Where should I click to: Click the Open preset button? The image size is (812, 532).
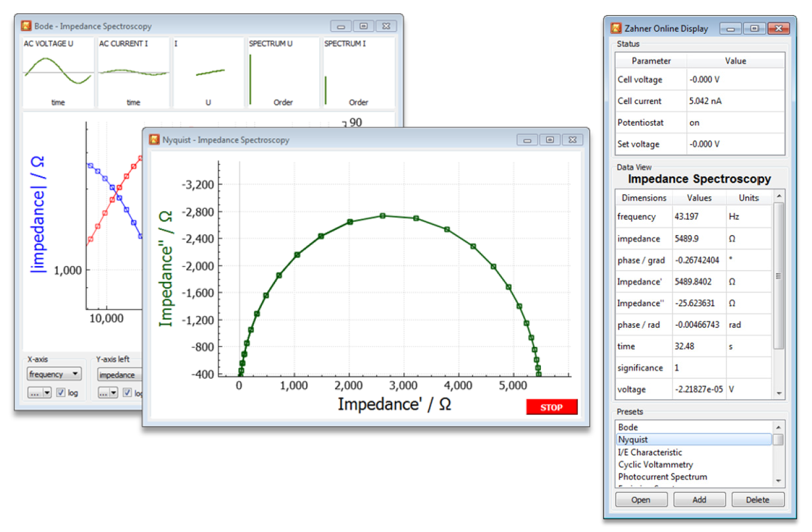(x=641, y=500)
